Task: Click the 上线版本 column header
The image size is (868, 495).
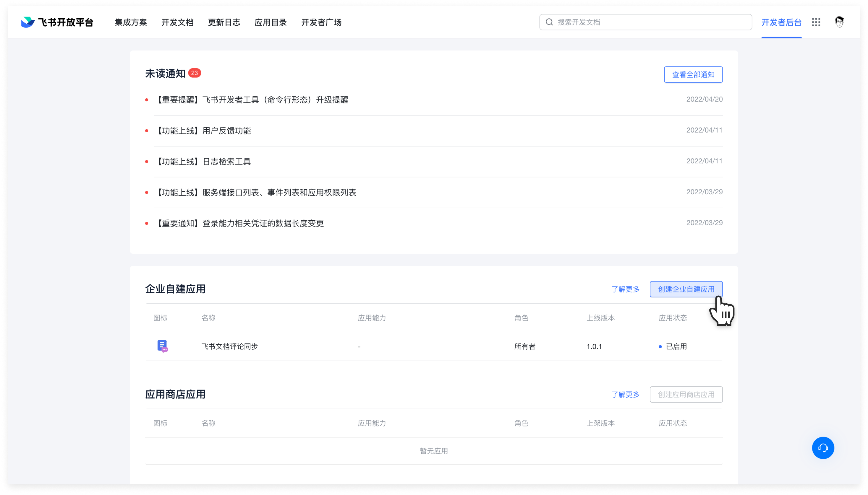Action: [600, 318]
